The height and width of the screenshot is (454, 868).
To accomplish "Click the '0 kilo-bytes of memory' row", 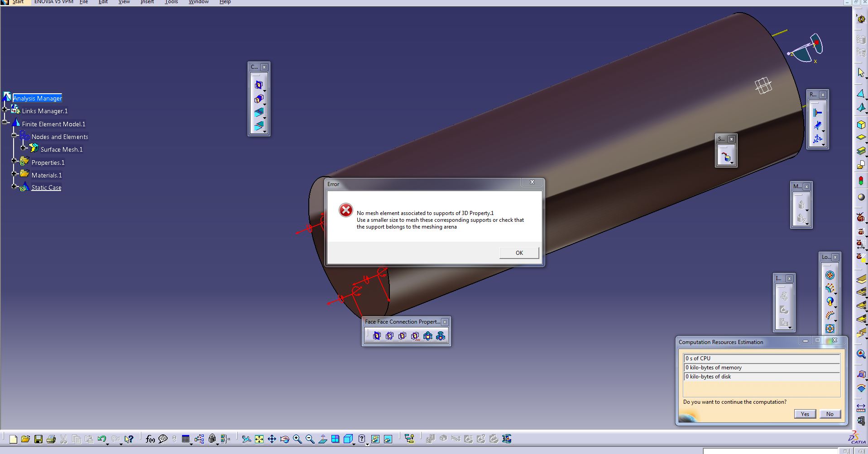I will pyautogui.click(x=762, y=368).
